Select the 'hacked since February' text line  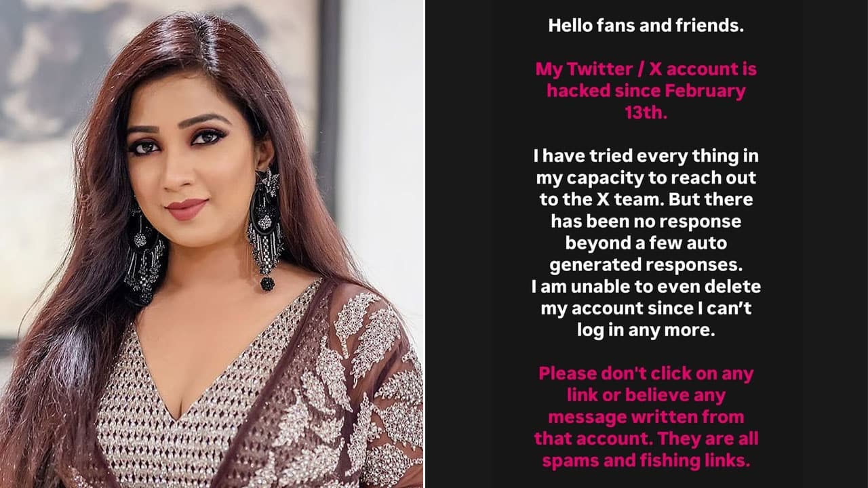[x=646, y=91]
